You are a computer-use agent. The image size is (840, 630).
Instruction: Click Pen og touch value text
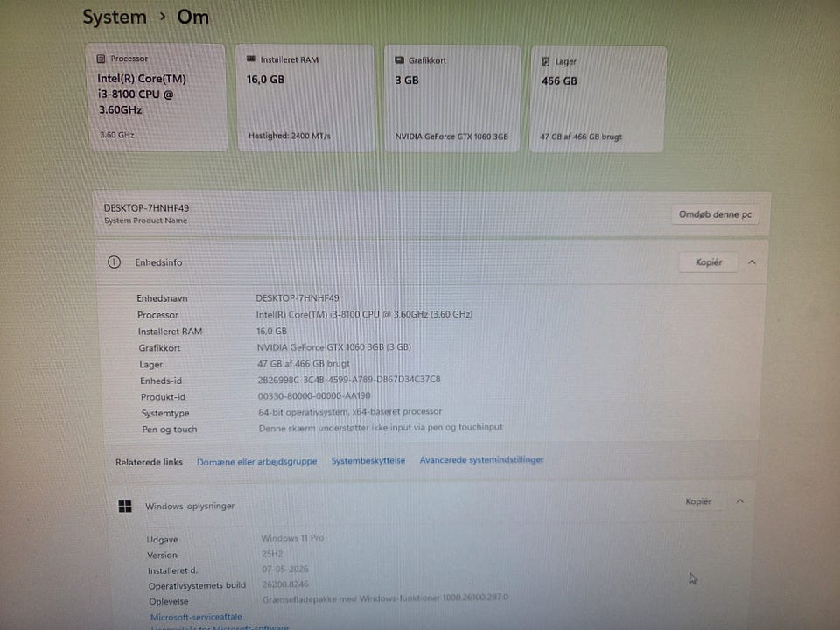381,428
